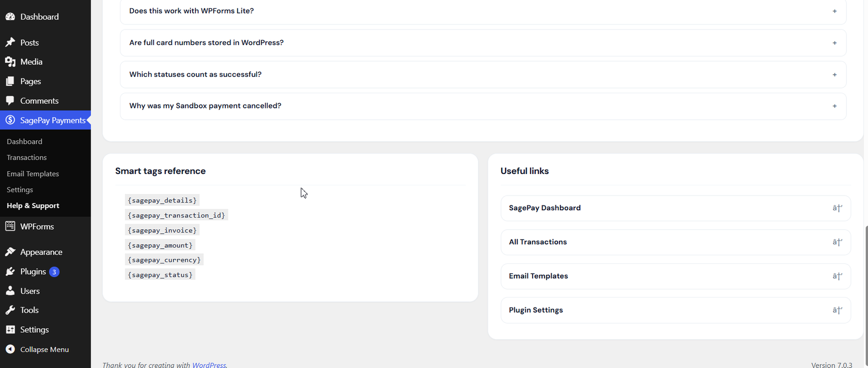The height and width of the screenshot is (368, 868).
Task: Open the Dashboard menu item
Action: pyautogui.click(x=46, y=17)
